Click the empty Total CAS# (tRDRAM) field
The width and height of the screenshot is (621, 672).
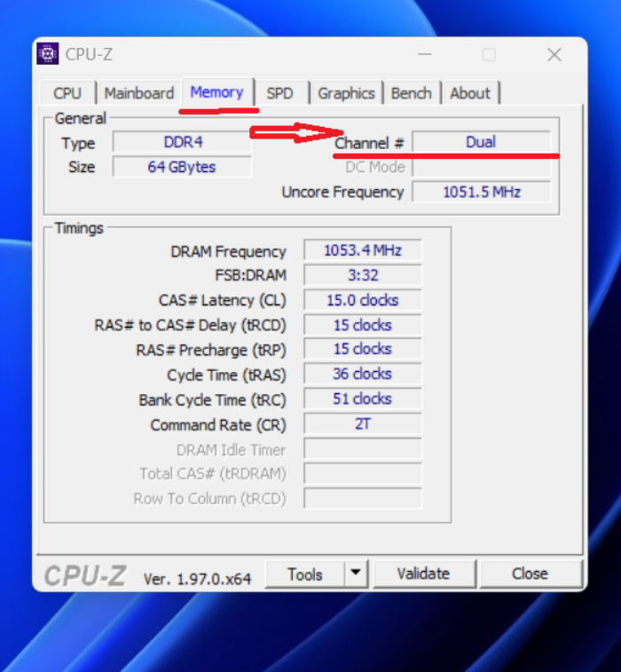pos(363,473)
